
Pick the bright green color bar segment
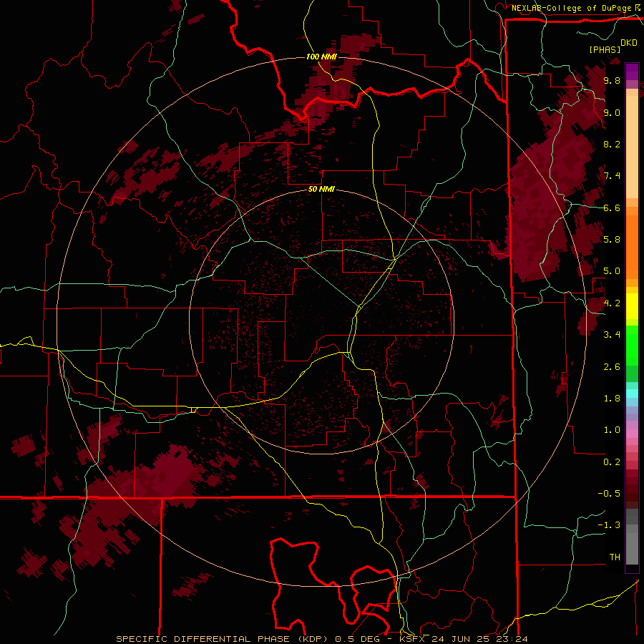pyautogui.click(x=632, y=346)
